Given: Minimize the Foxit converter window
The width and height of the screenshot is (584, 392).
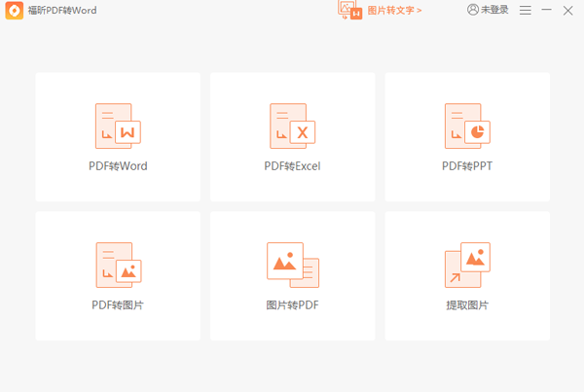Looking at the screenshot, I should coord(547,10).
